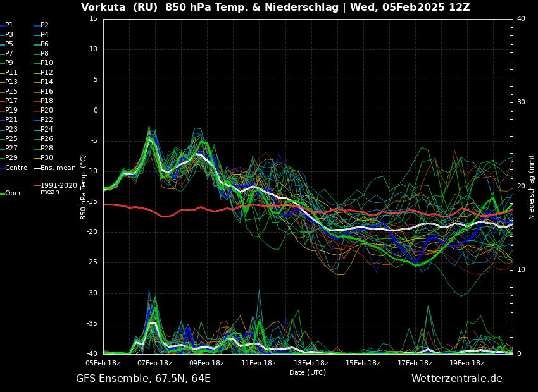
Task: Click the GFS Ensemble coordinates caption
Action: pos(143,379)
